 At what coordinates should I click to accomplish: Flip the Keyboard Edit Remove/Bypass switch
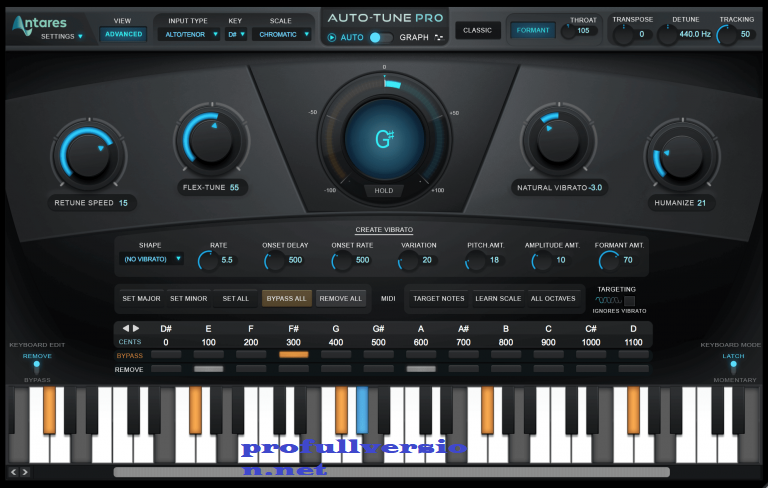coord(37,367)
